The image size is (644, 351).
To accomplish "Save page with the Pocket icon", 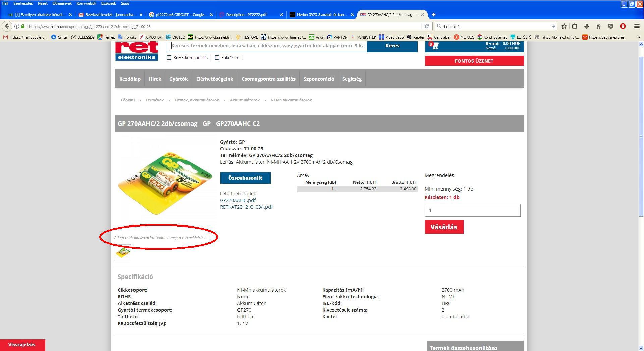I will coord(610,26).
